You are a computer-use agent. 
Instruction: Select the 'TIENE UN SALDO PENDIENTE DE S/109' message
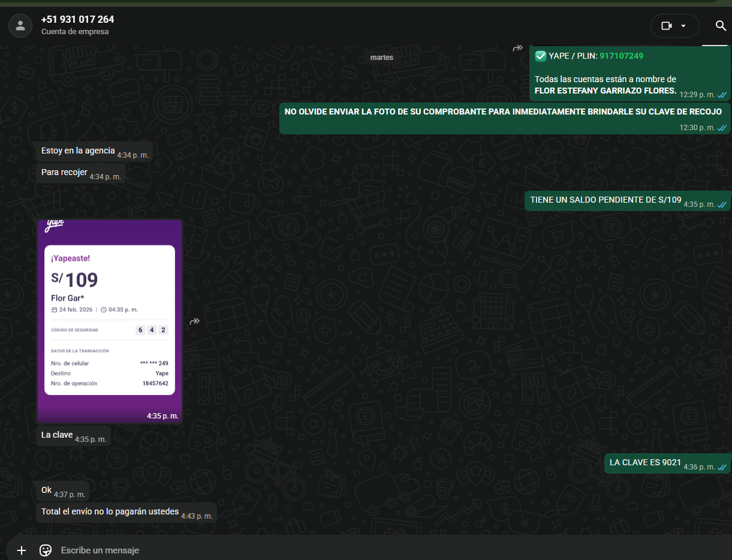tap(606, 200)
